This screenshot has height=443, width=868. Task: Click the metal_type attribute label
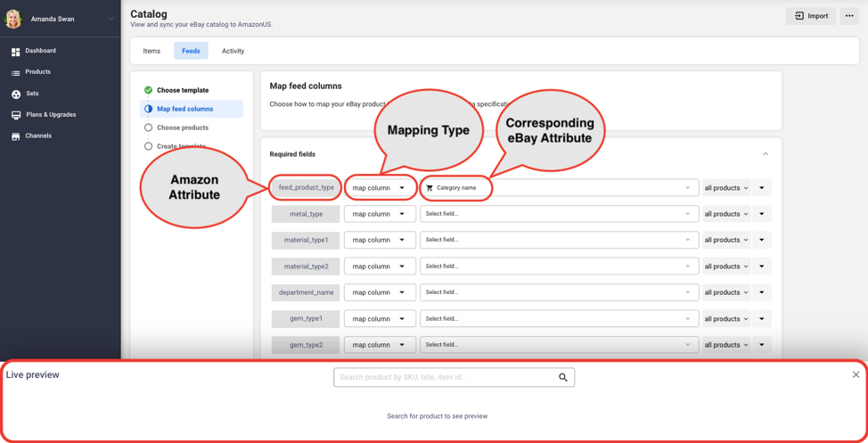click(307, 214)
